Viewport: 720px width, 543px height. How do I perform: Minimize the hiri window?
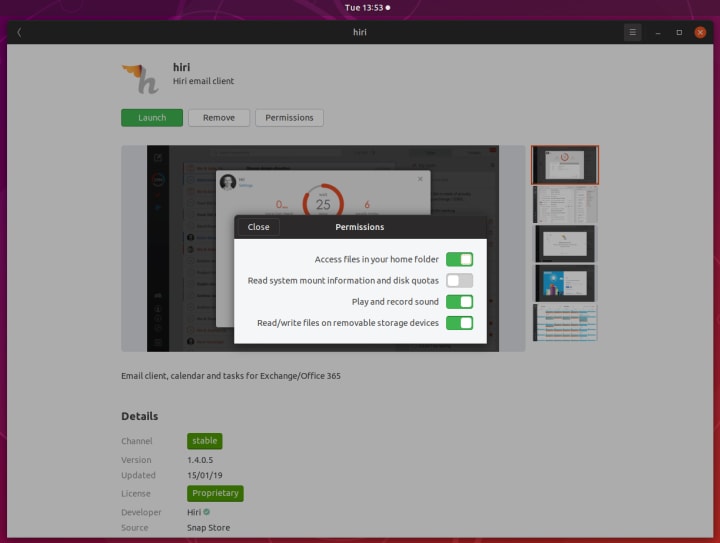[658, 32]
